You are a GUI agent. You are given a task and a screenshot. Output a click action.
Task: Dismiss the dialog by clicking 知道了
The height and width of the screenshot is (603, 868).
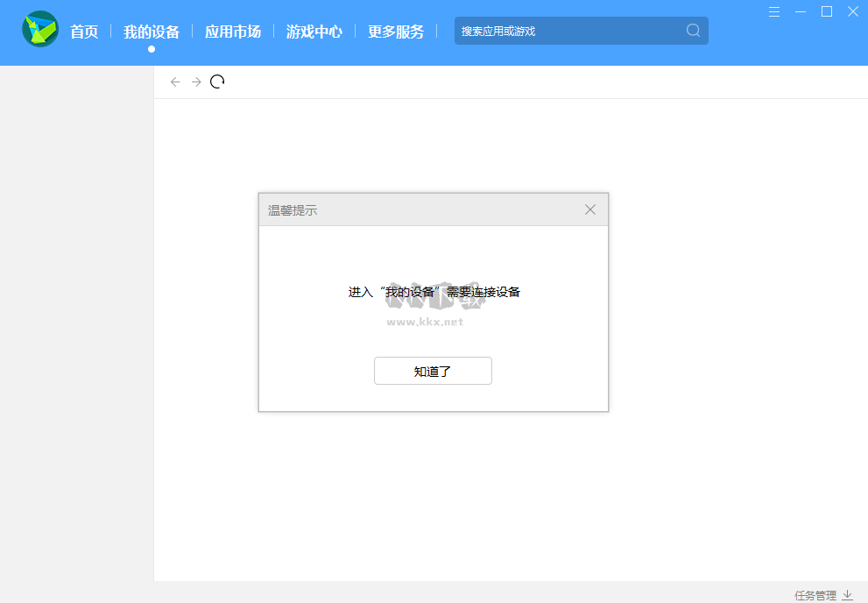433,371
